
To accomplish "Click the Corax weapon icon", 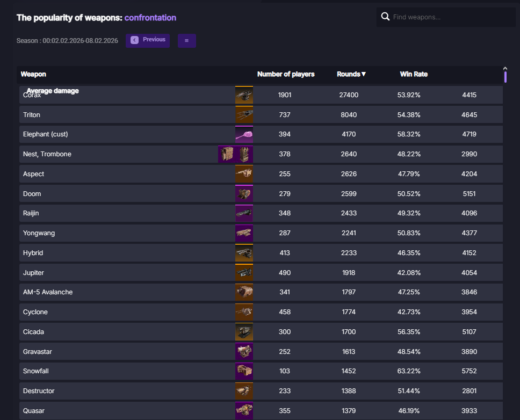I will (x=244, y=95).
